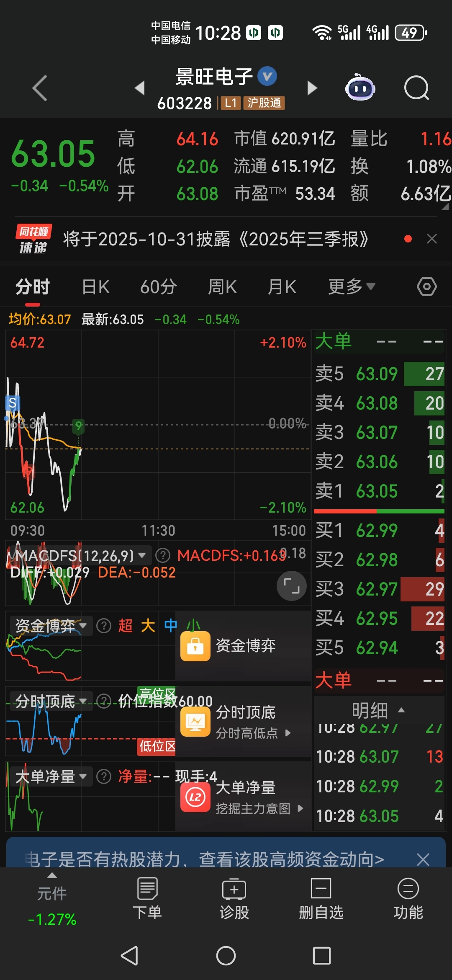Open 资金博弈 indicator dropdown
This screenshot has height=980, width=452.
click(x=51, y=626)
